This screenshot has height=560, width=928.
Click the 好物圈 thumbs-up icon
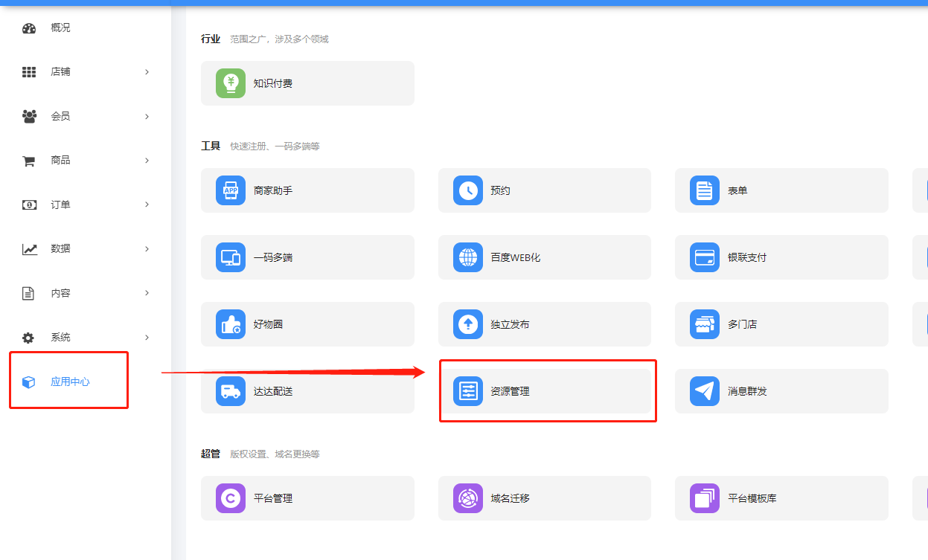[x=231, y=324]
